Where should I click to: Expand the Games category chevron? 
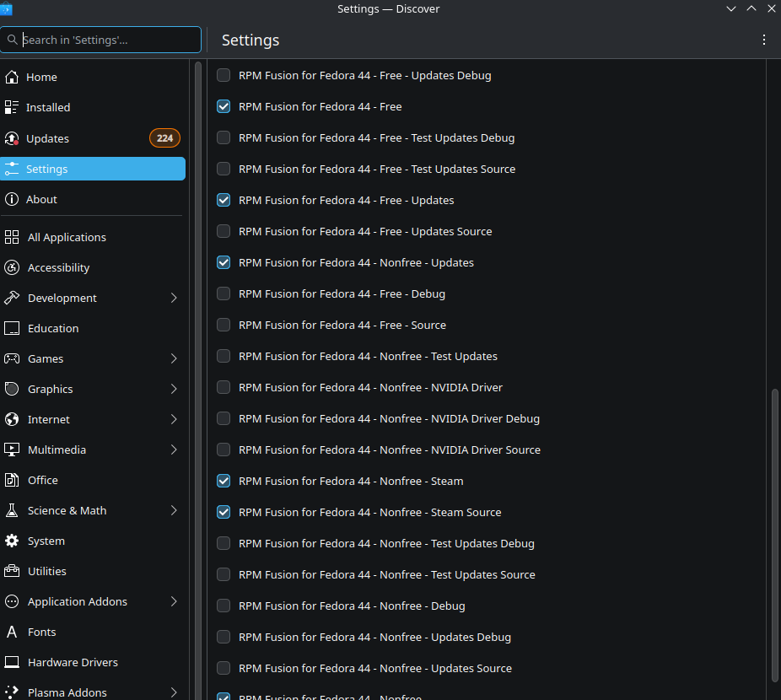(x=174, y=358)
